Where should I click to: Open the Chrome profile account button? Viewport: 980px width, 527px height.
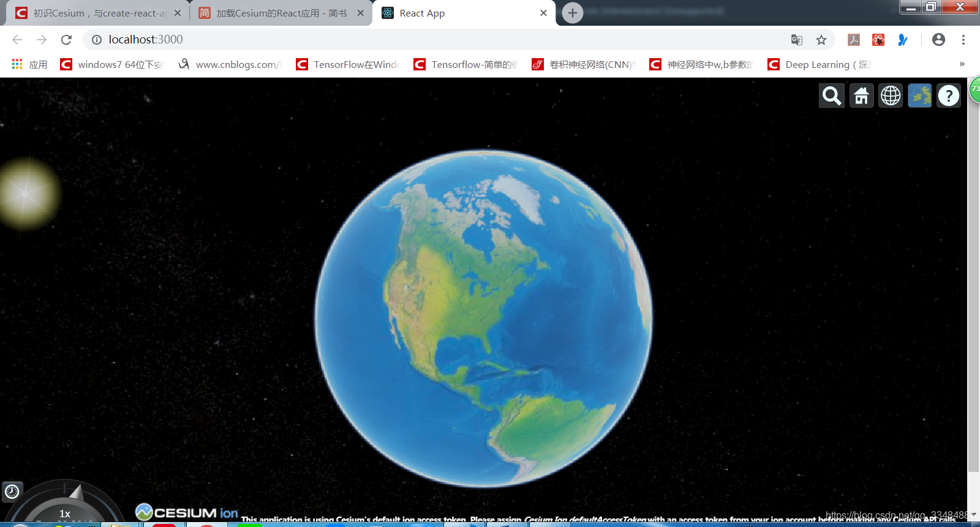pos(938,40)
